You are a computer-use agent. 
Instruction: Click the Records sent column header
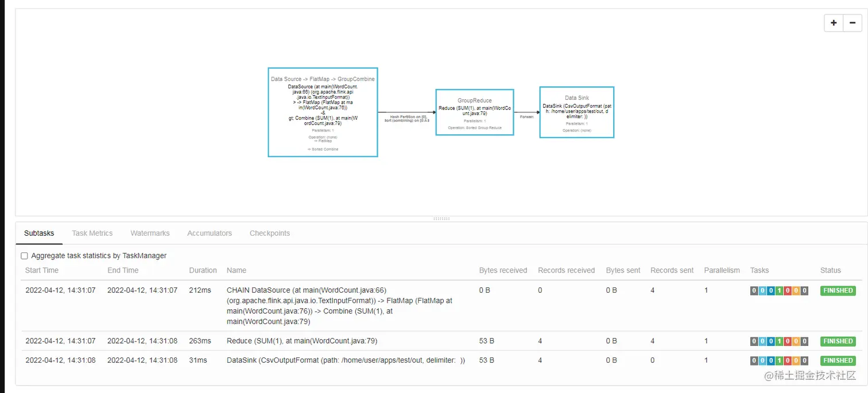pos(672,270)
